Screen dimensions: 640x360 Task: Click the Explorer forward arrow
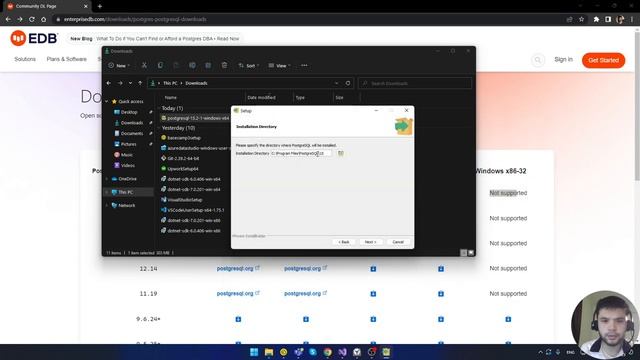tap(120, 83)
